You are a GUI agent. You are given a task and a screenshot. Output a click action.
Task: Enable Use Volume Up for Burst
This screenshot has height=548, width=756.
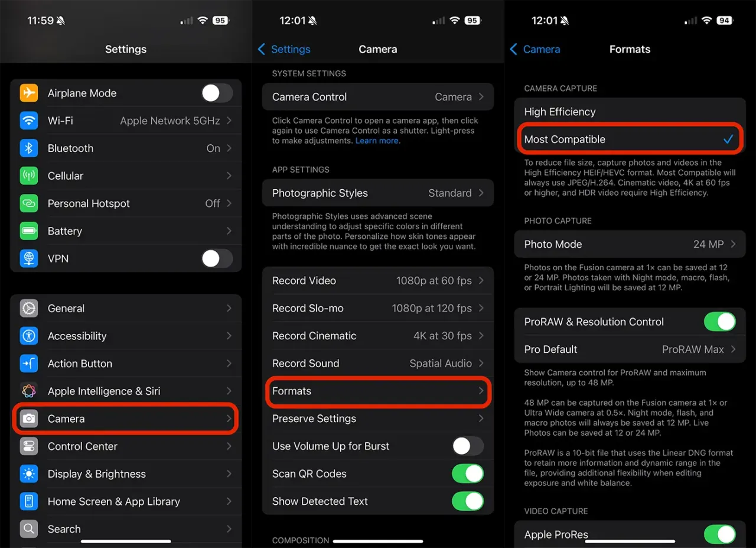click(x=468, y=446)
